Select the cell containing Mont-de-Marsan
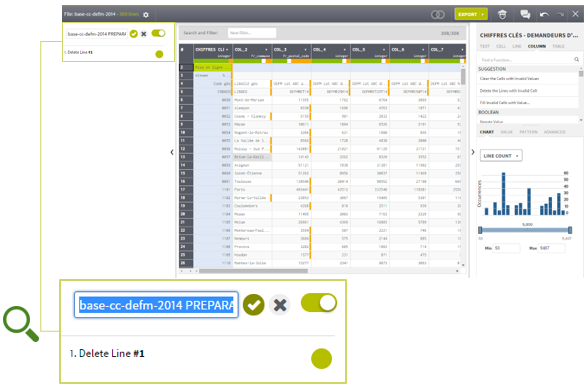 pos(252,100)
